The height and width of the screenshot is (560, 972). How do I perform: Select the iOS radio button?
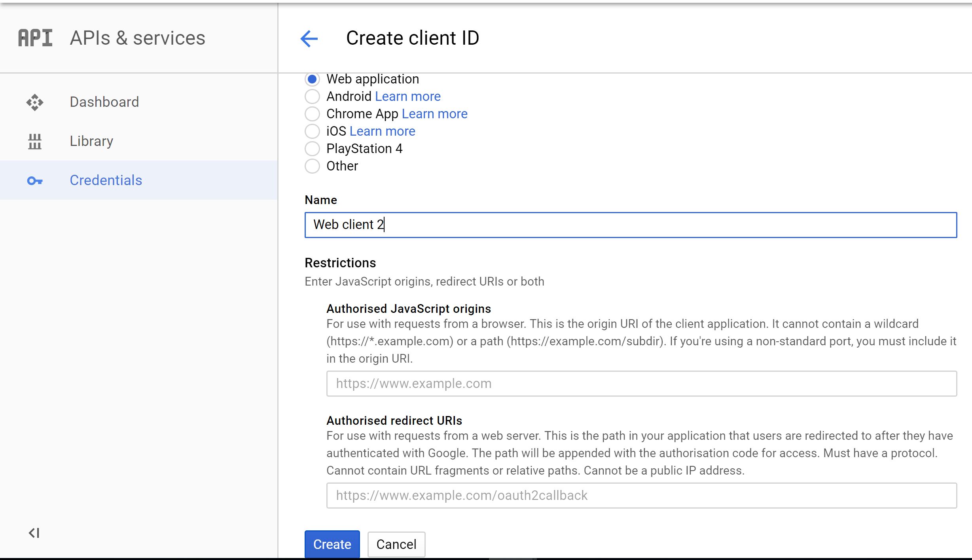pyautogui.click(x=312, y=131)
